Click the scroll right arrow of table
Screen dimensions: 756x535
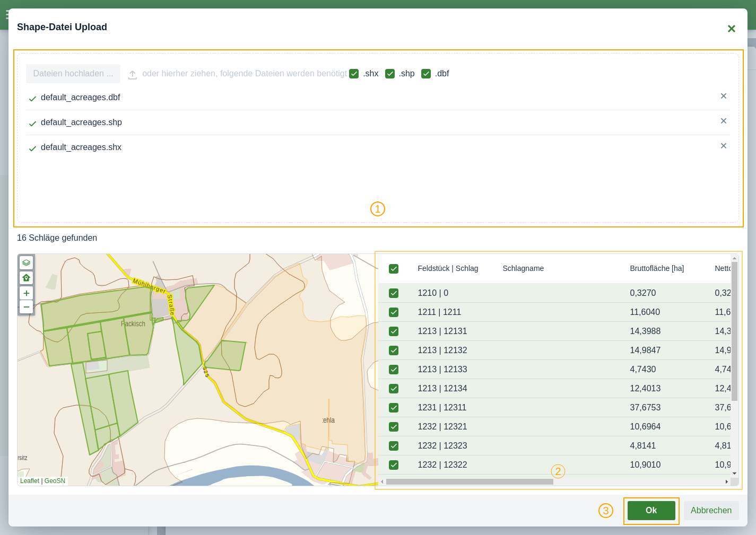pos(727,482)
